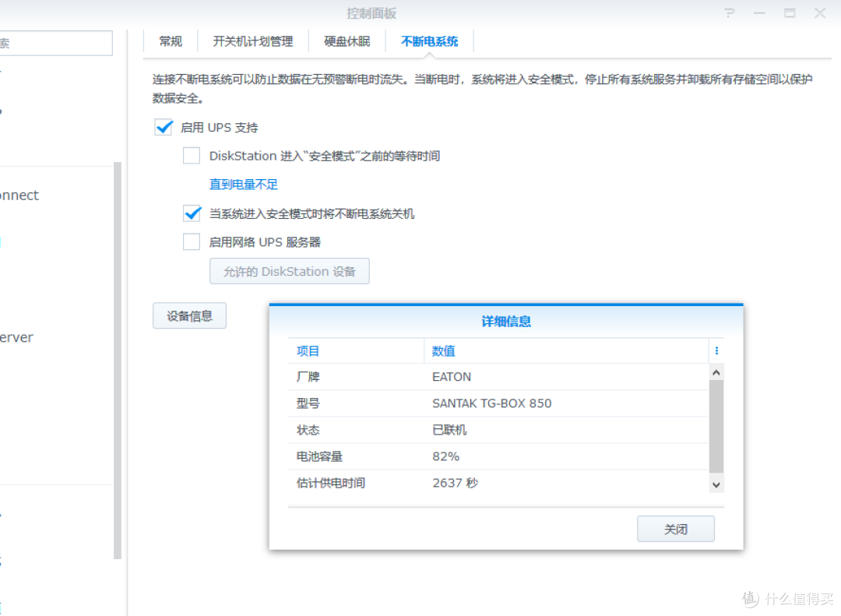Sort by the 数值 column header

tap(566, 351)
